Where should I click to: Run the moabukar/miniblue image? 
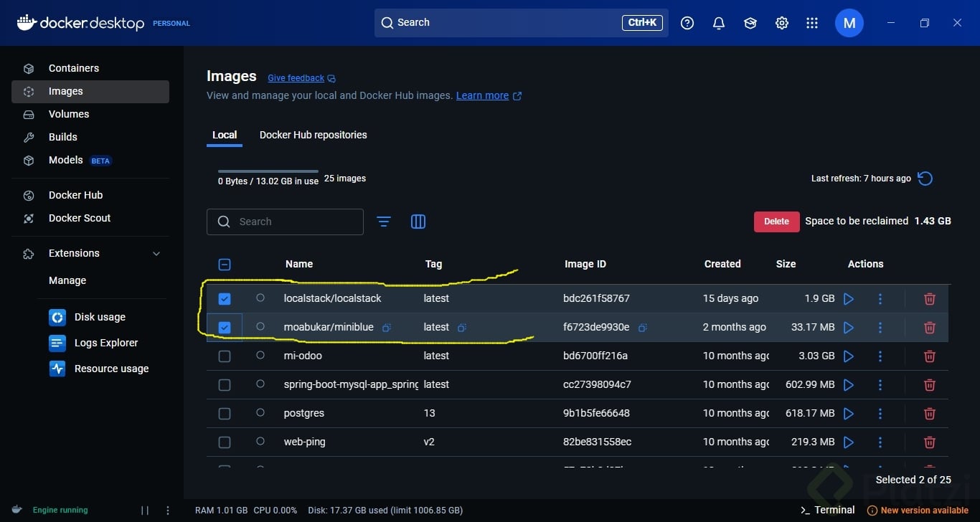point(849,327)
